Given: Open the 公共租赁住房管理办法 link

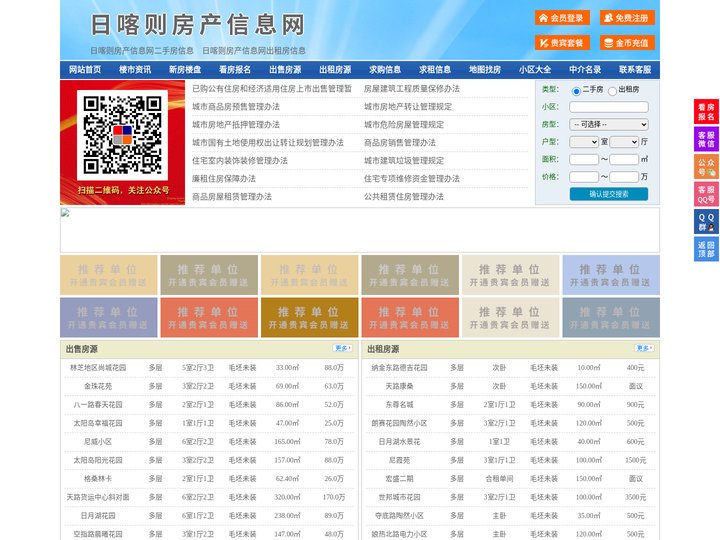Looking at the screenshot, I should [x=404, y=197].
